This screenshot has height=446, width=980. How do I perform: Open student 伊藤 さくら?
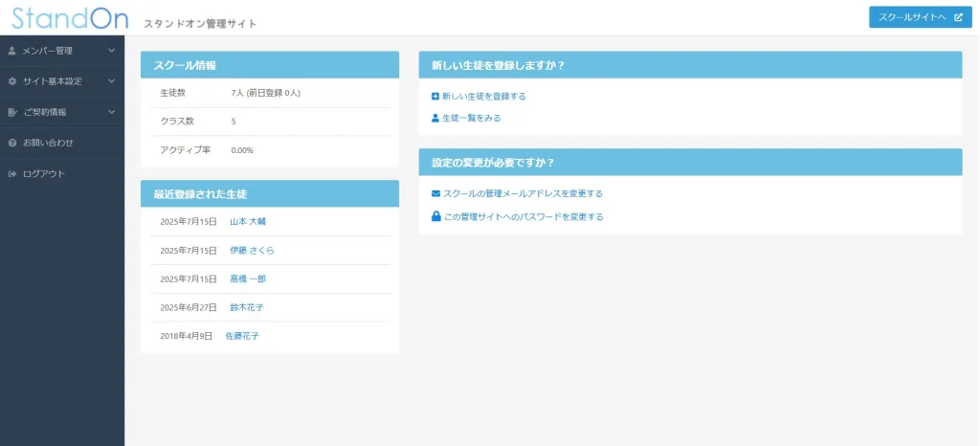(x=252, y=251)
